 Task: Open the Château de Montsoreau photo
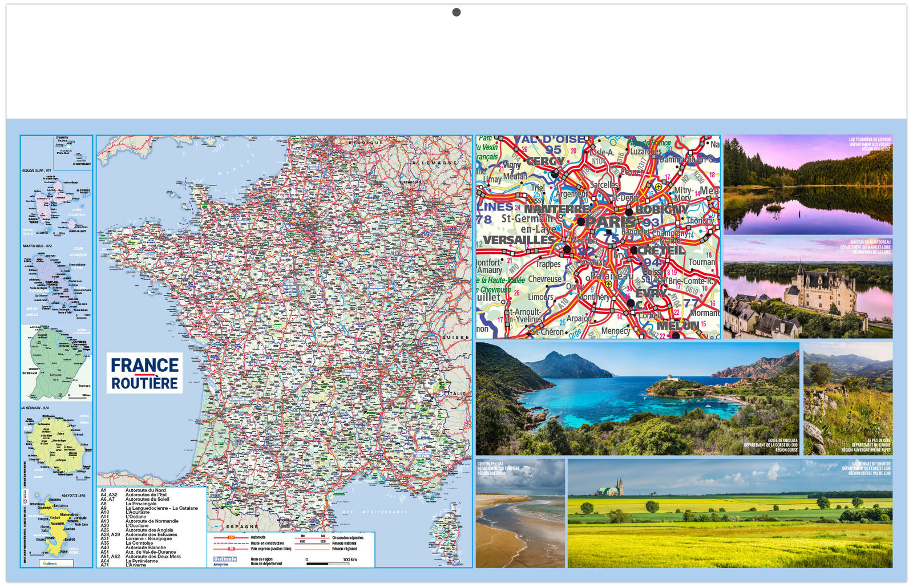click(807, 289)
